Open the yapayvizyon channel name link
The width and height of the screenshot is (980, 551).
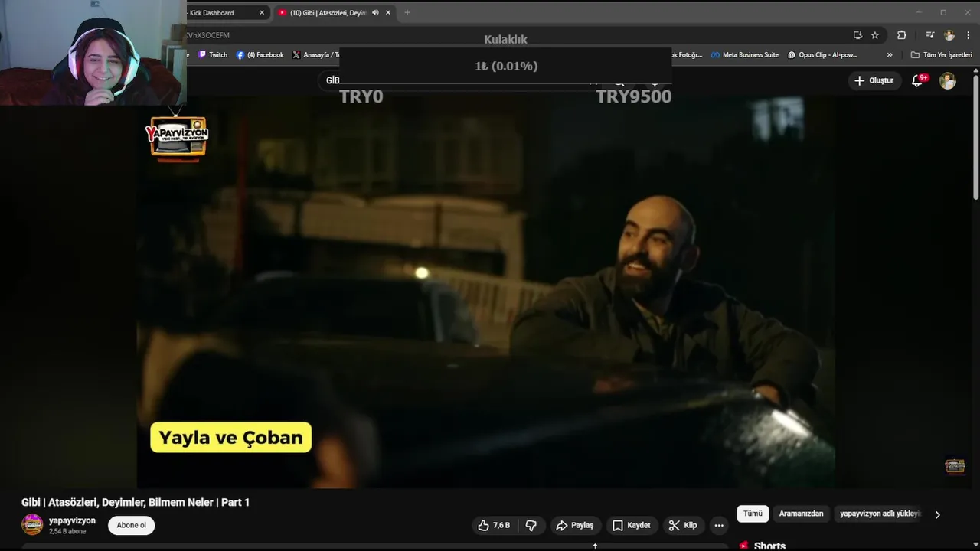pyautogui.click(x=72, y=520)
